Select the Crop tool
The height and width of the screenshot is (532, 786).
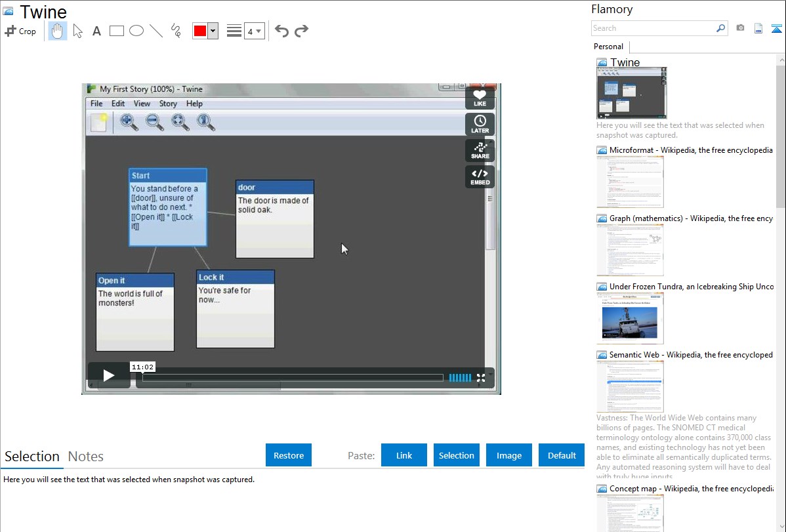[20, 31]
